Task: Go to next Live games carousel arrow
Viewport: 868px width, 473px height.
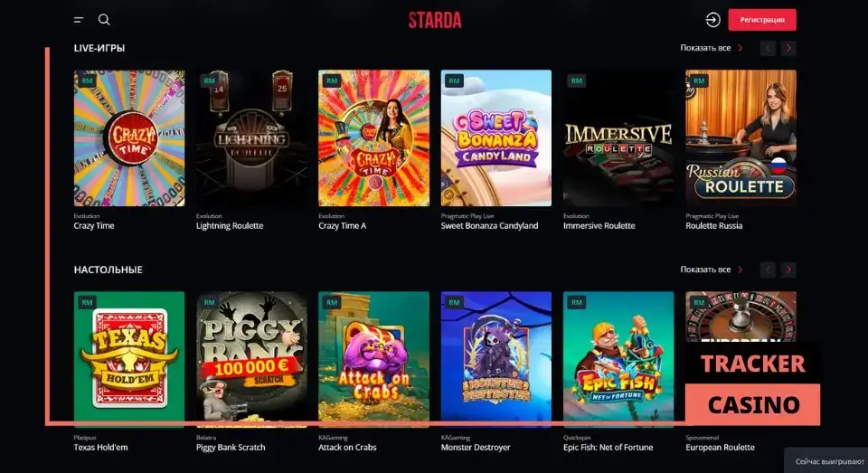Action: tap(788, 48)
